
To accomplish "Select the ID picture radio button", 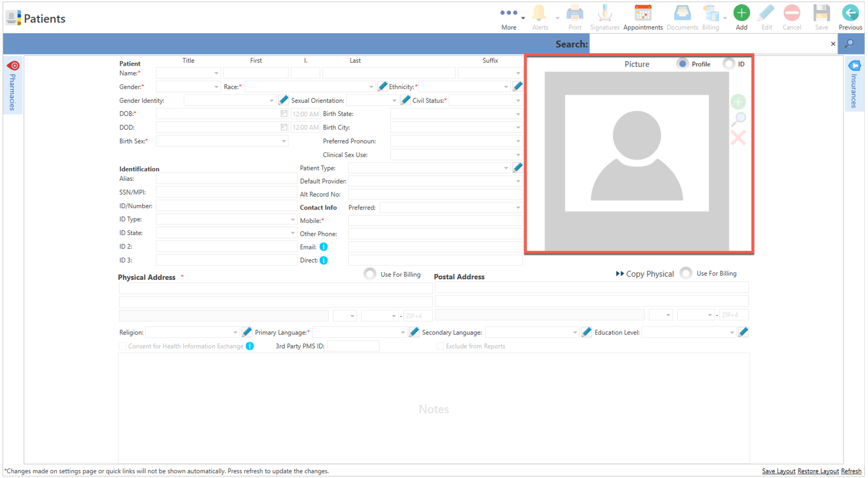I will pyautogui.click(x=729, y=64).
